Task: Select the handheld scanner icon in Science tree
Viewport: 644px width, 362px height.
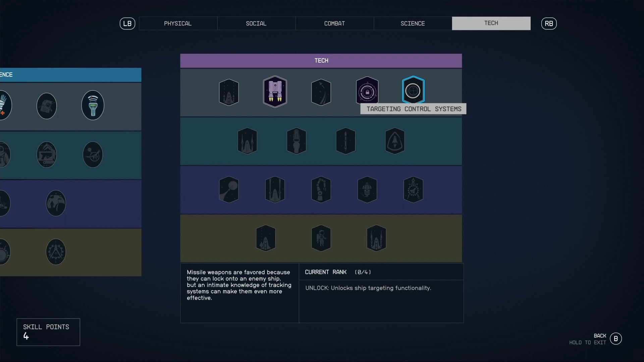Action: [93, 105]
